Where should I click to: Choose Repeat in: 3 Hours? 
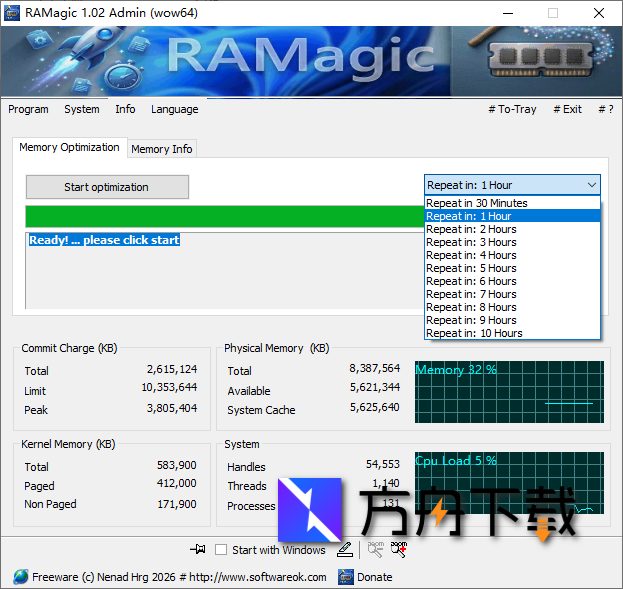512,242
